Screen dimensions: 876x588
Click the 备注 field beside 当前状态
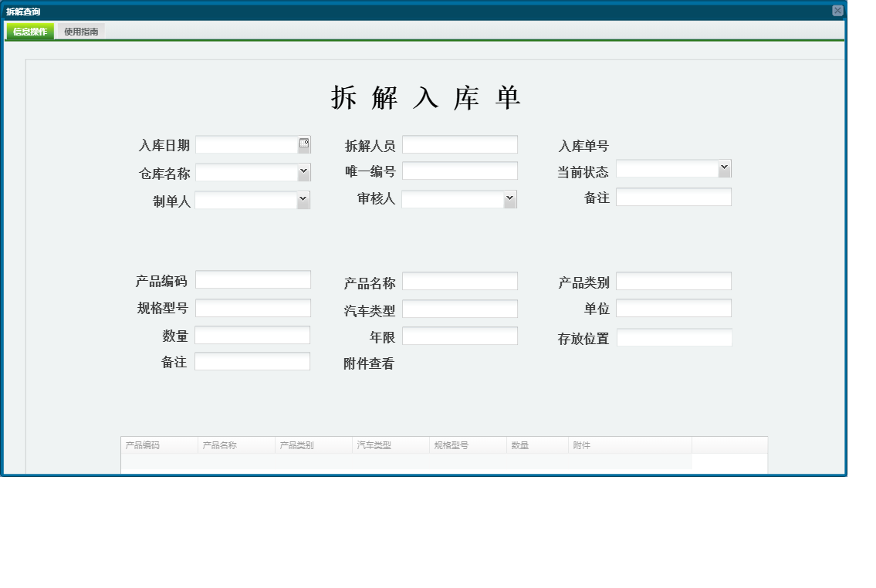pos(674,197)
